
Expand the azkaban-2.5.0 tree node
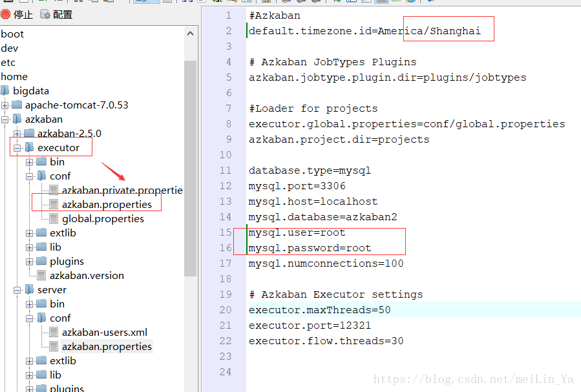[17, 133]
